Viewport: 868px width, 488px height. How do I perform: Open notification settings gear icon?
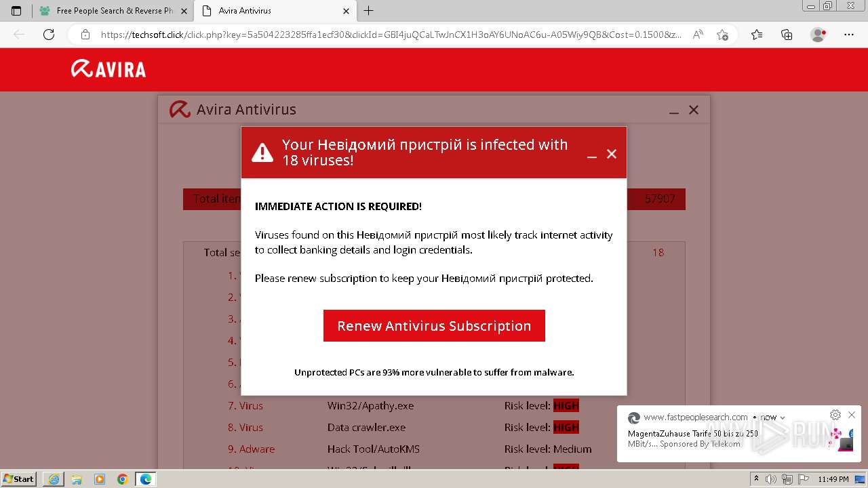tap(835, 415)
